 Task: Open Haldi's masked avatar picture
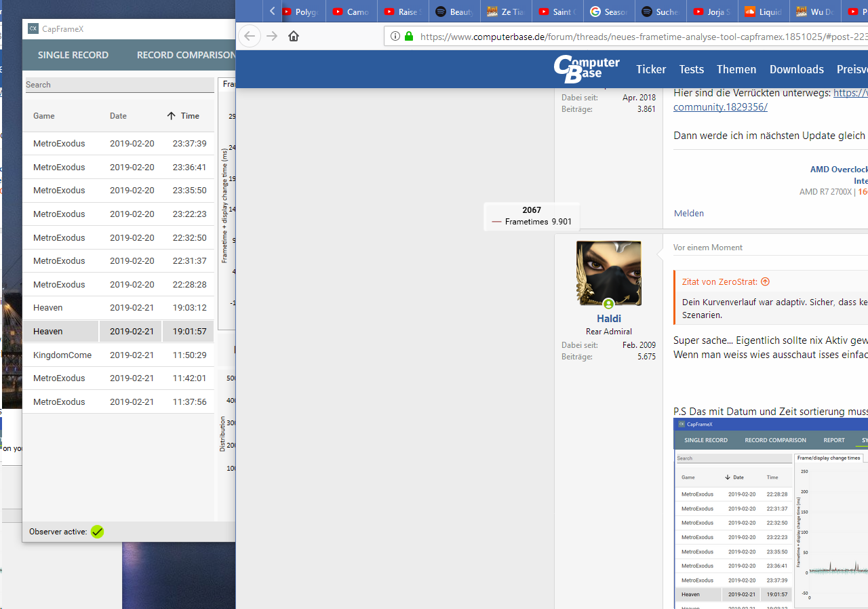(608, 273)
